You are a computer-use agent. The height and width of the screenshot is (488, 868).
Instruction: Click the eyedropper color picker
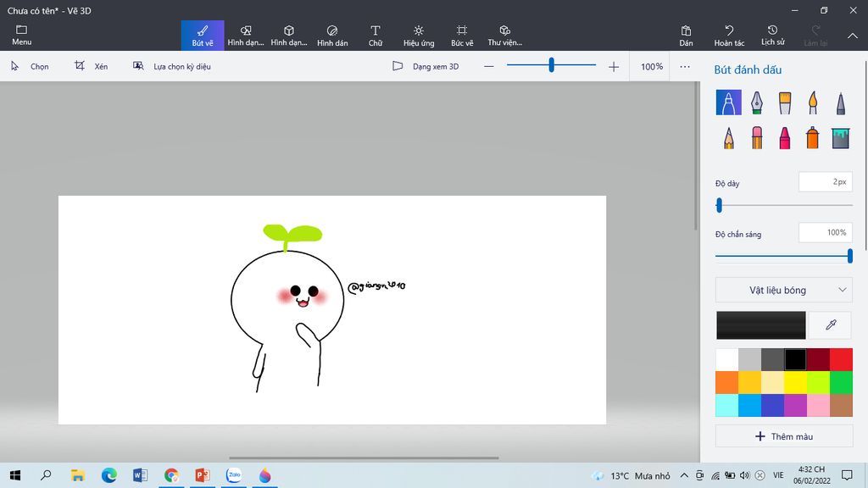[831, 325]
